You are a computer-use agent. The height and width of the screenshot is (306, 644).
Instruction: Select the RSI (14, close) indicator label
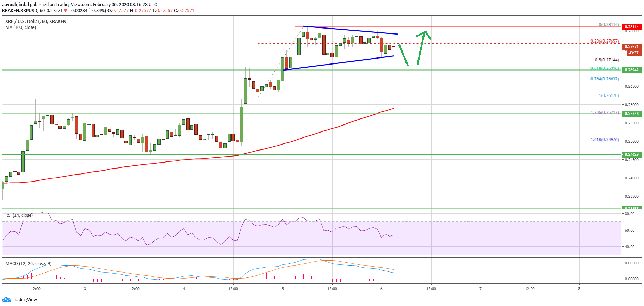point(19,215)
